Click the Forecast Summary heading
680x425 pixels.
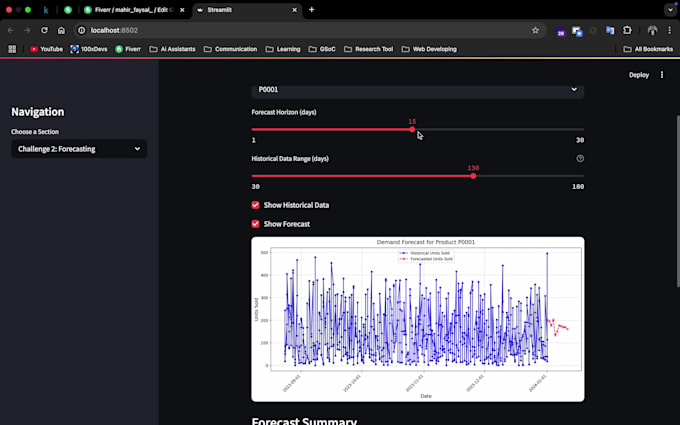coord(304,421)
